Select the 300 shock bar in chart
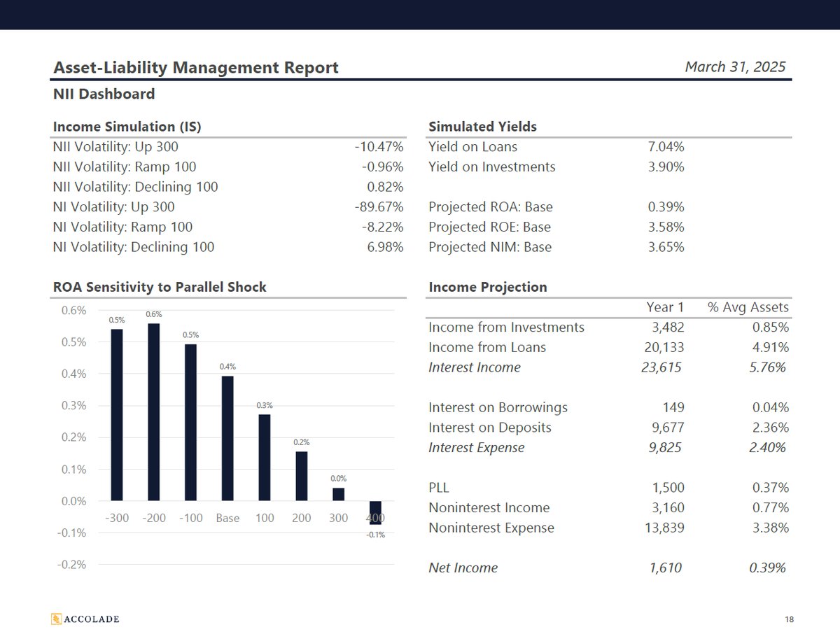The width and height of the screenshot is (840, 641). [338, 495]
